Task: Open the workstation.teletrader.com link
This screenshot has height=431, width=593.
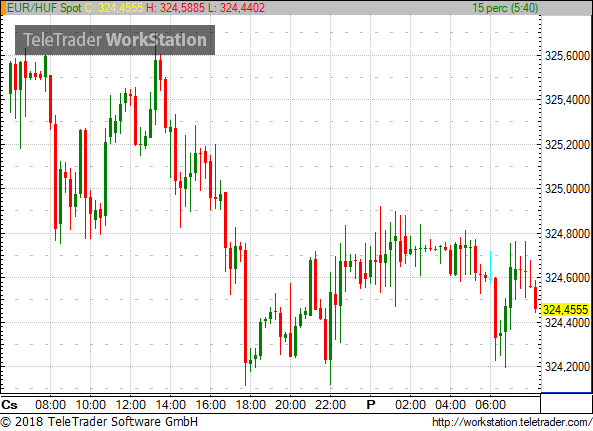Action: point(512,422)
